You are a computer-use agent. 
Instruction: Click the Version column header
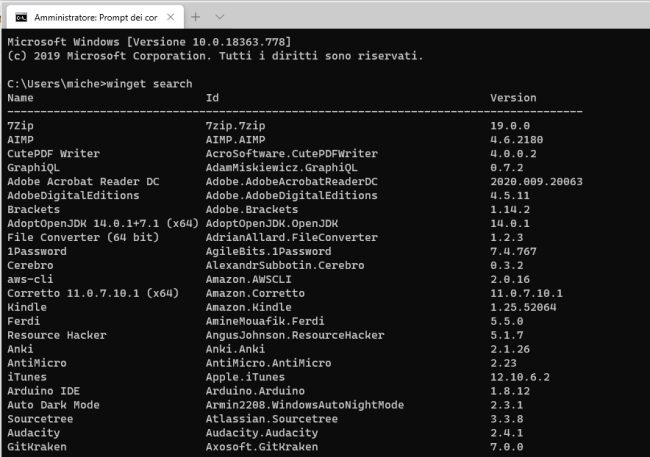pos(513,98)
